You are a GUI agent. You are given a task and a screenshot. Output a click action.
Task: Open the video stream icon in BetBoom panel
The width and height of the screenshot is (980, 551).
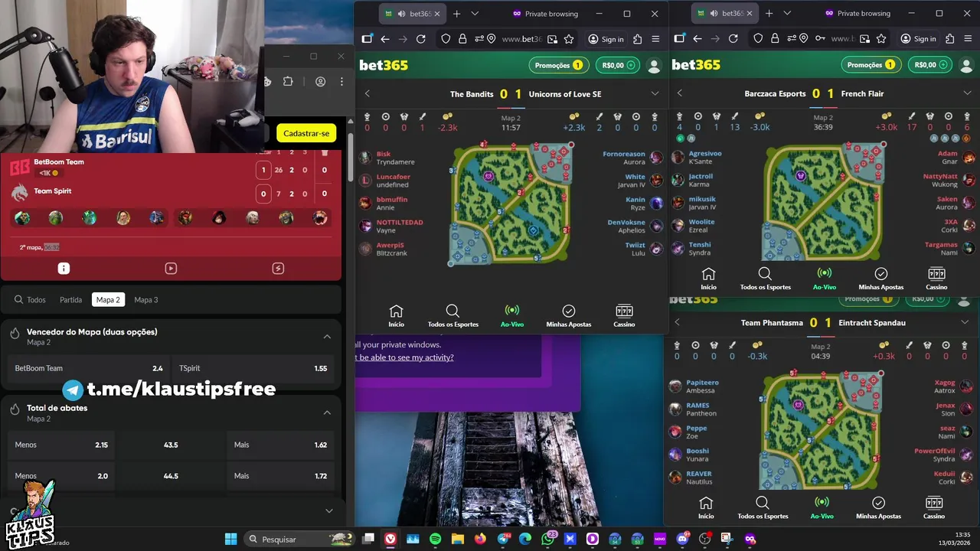171,269
